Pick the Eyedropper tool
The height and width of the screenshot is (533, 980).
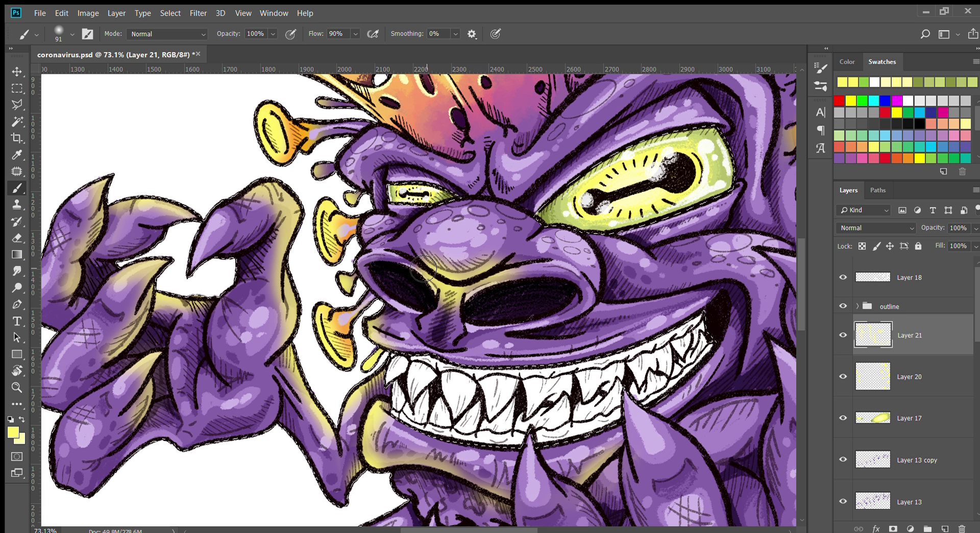point(17,155)
